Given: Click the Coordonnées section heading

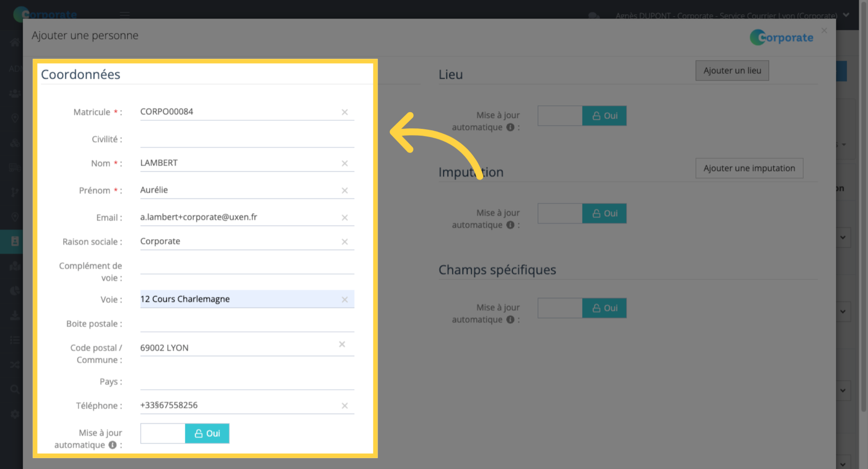Looking at the screenshot, I should pyautogui.click(x=80, y=75).
